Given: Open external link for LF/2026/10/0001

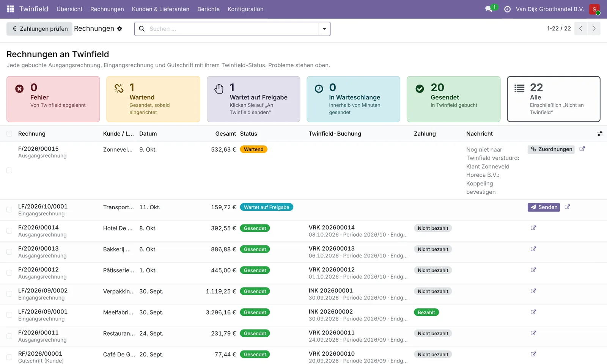Looking at the screenshot, I should 568,207.
